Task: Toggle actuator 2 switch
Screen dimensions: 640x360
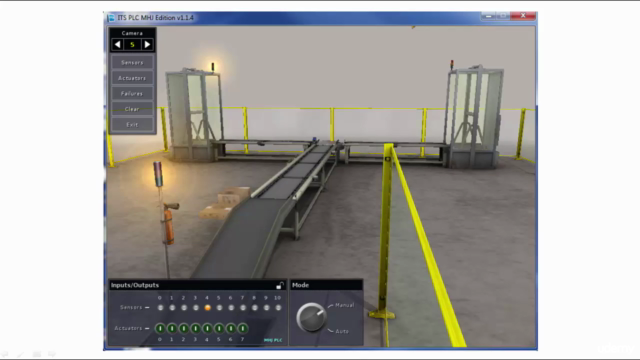Action: click(184, 328)
